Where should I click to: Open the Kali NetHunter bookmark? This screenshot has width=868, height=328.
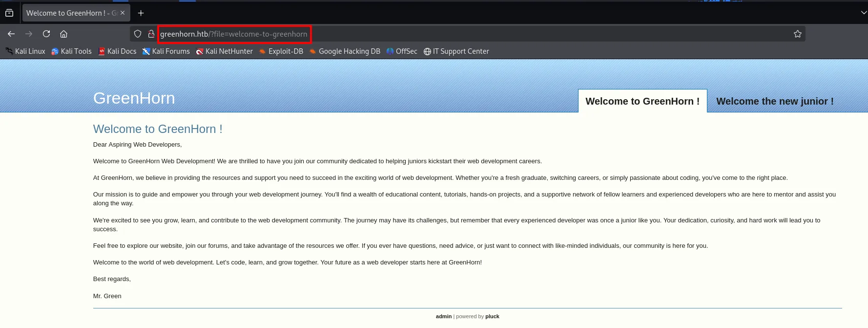coord(225,51)
